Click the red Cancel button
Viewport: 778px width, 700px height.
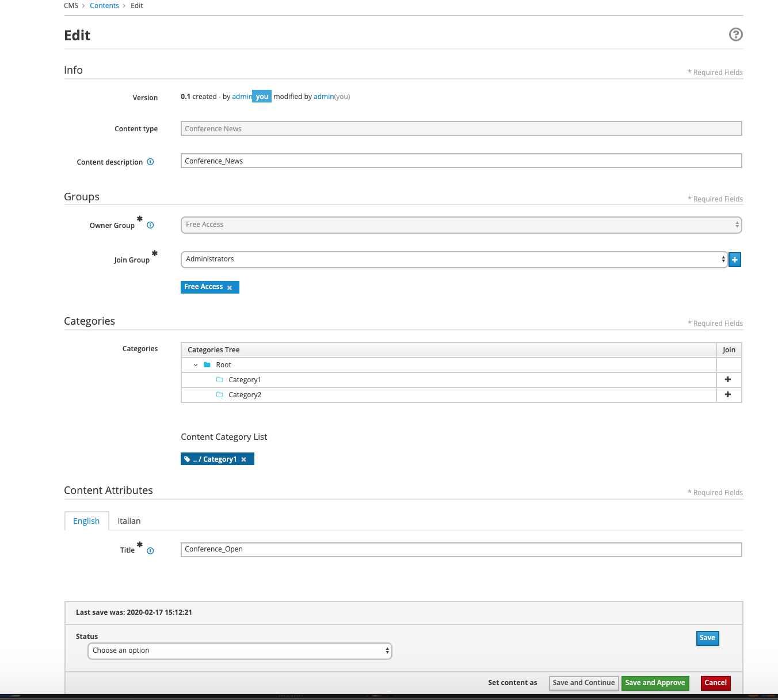click(715, 683)
